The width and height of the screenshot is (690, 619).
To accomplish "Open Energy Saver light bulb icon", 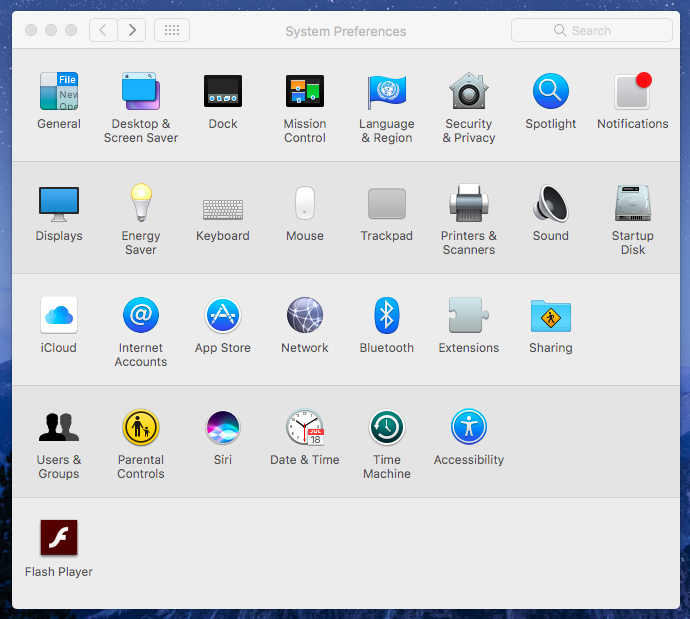I will [141, 202].
